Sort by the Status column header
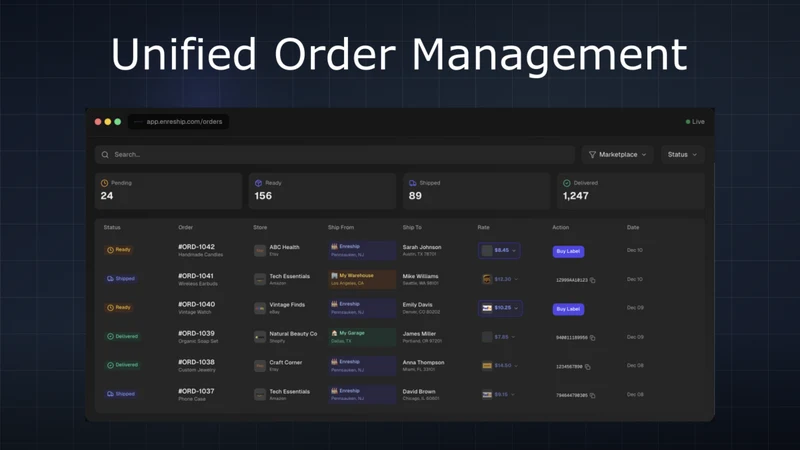800x450 pixels. [x=112, y=228]
